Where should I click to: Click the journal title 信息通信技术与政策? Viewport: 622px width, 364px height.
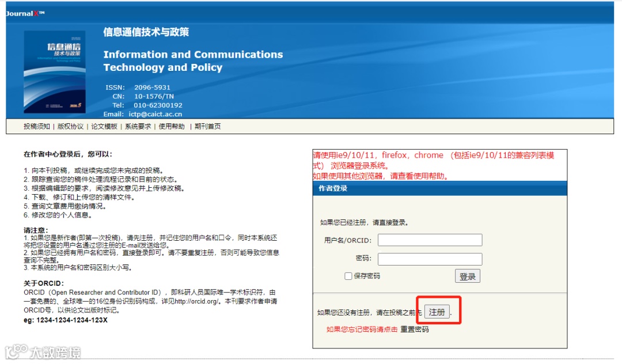pyautogui.click(x=146, y=32)
